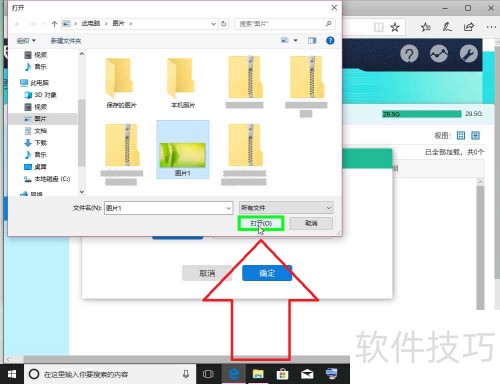
Task: Click the blue help icon in the dialog
Action: (x=330, y=40)
